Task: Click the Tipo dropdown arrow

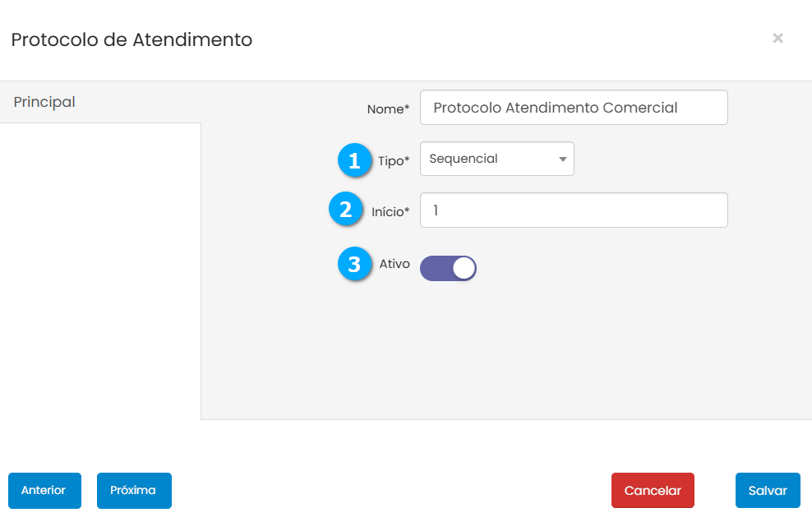Action: (x=563, y=159)
